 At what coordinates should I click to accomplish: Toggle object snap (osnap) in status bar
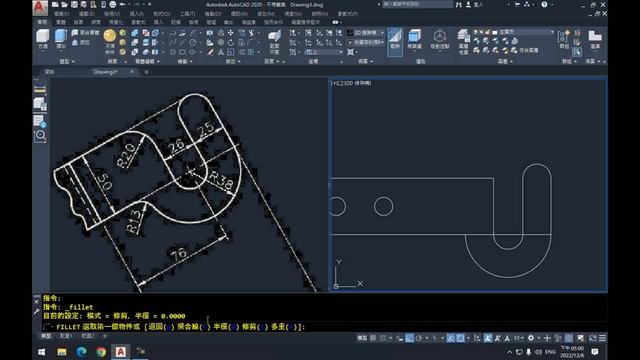click(x=460, y=338)
